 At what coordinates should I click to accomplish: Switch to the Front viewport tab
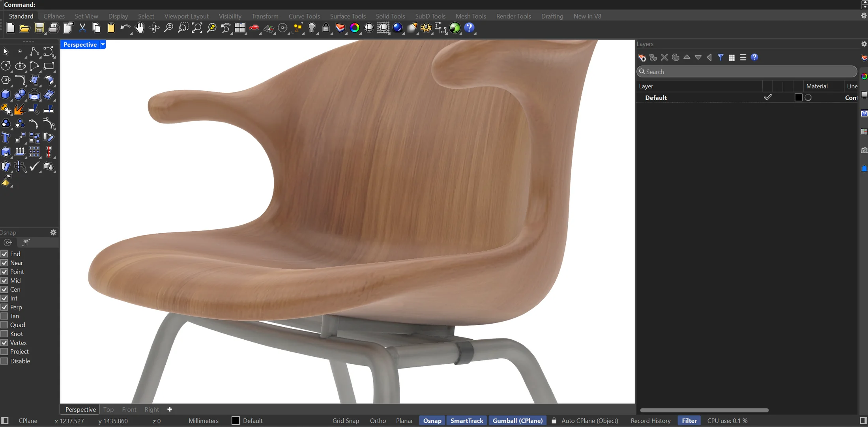point(129,410)
